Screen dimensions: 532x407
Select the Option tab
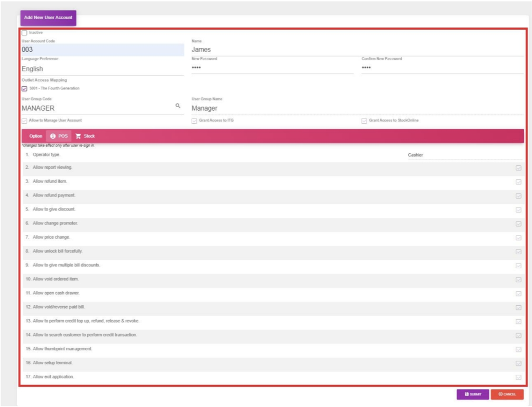36,136
